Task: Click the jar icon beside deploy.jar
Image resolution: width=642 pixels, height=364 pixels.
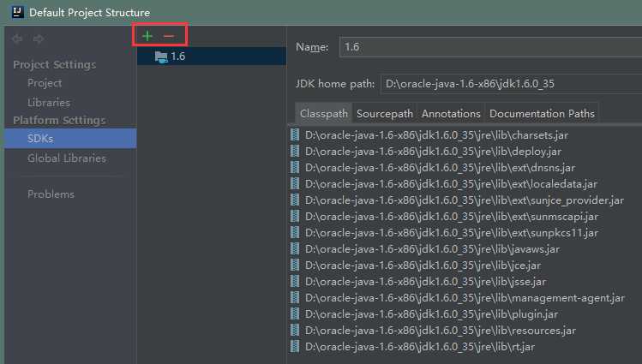Action: pyautogui.click(x=295, y=151)
